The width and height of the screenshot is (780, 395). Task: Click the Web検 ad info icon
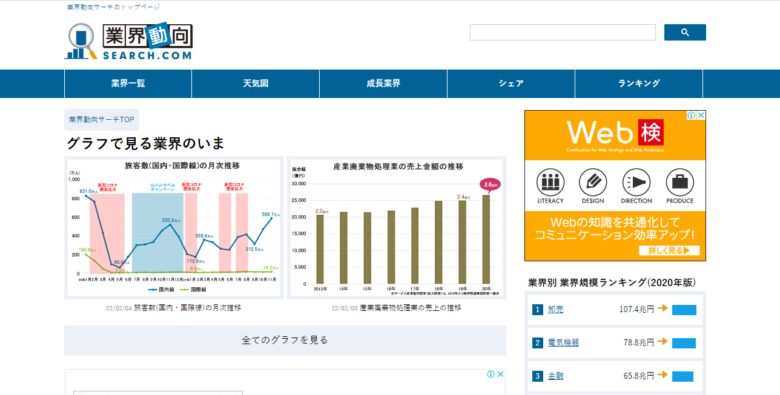[691, 115]
